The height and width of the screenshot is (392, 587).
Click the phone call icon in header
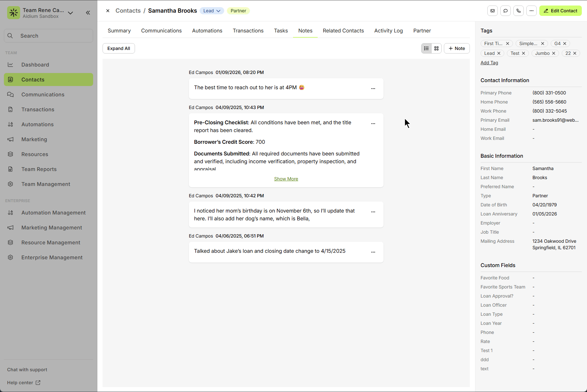click(518, 11)
